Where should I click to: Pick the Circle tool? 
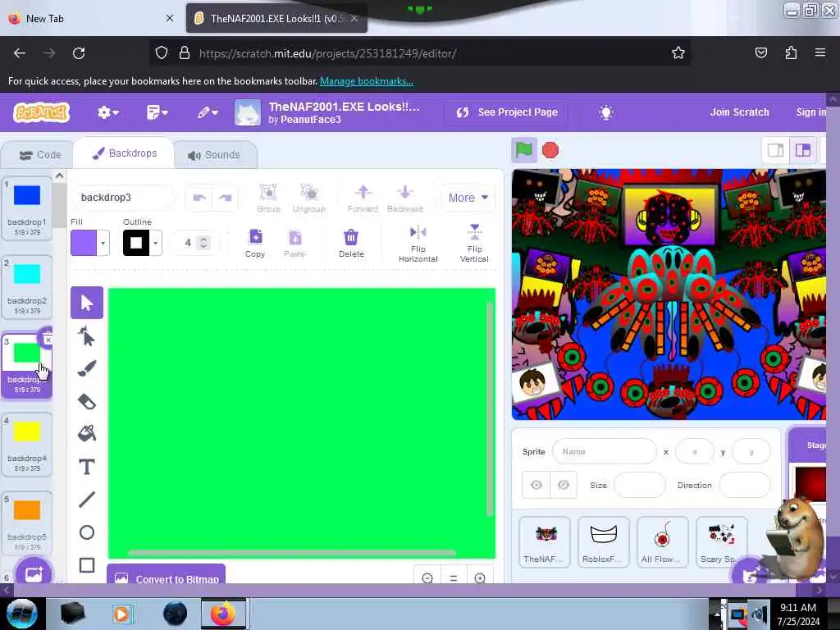[x=87, y=532]
